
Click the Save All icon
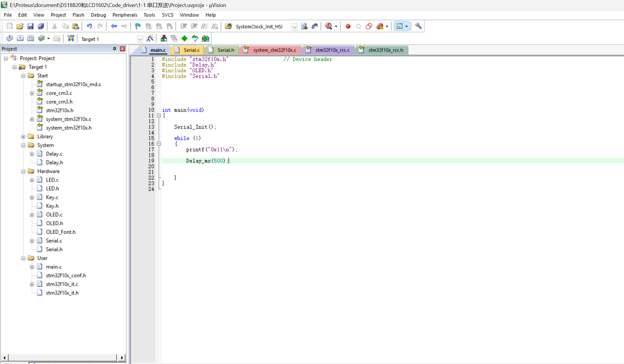[41, 26]
